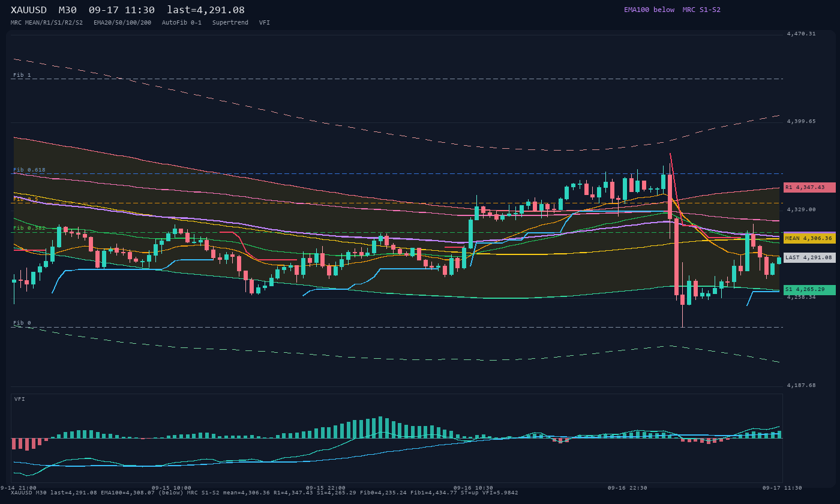Click the LAST 4,291.08 price tag
The width and height of the screenshot is (840, 504).
[x=809, y=257]
